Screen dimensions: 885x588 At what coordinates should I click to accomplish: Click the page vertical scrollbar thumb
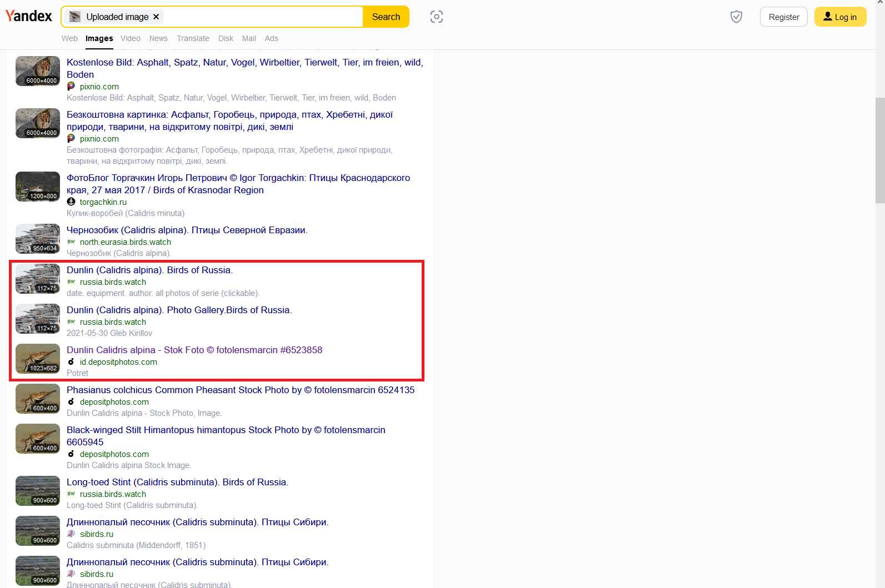point(880,150)
